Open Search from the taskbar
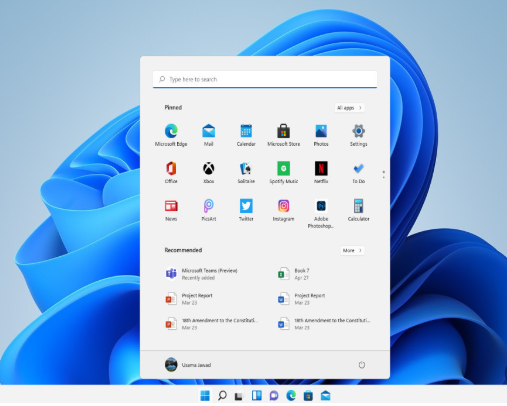The height and width of the screenshot is (406, 507). [x=222, y=396]
